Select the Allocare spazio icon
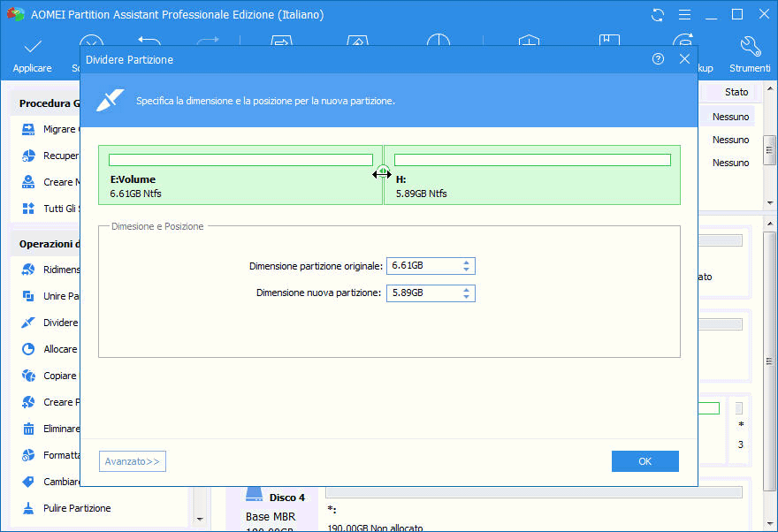This screenshot has width=778, height=532. 28,349
